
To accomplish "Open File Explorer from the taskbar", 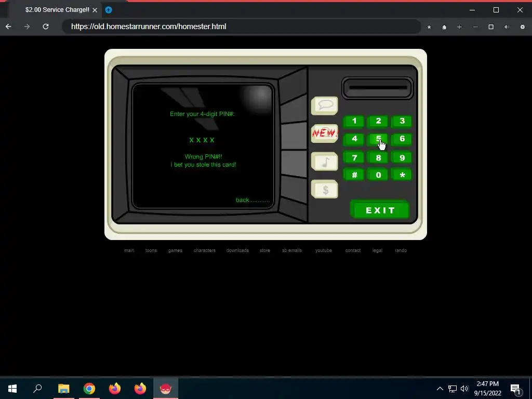I will pyautogui.click(x=63, y=389).
